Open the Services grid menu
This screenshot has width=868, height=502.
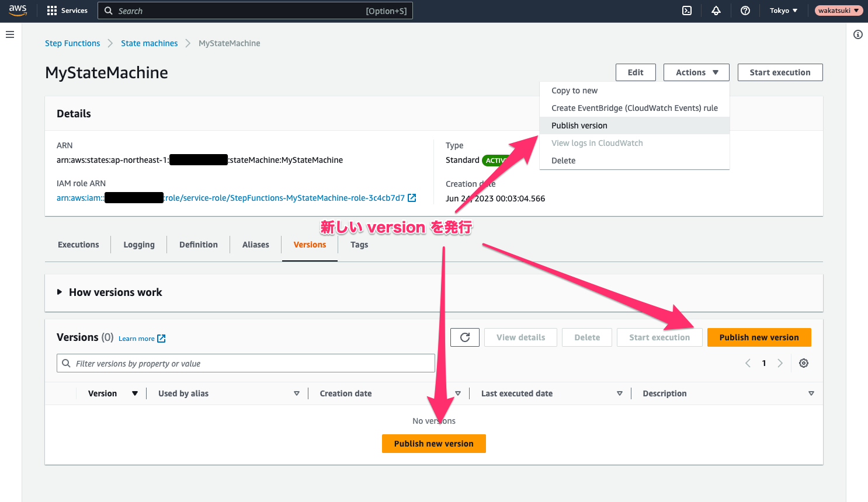coord(67,11)
